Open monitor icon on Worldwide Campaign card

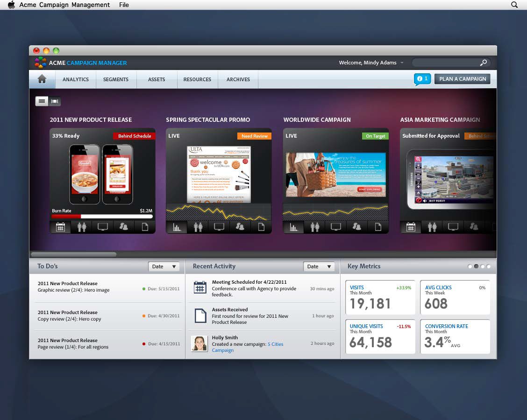click(336, 227)
